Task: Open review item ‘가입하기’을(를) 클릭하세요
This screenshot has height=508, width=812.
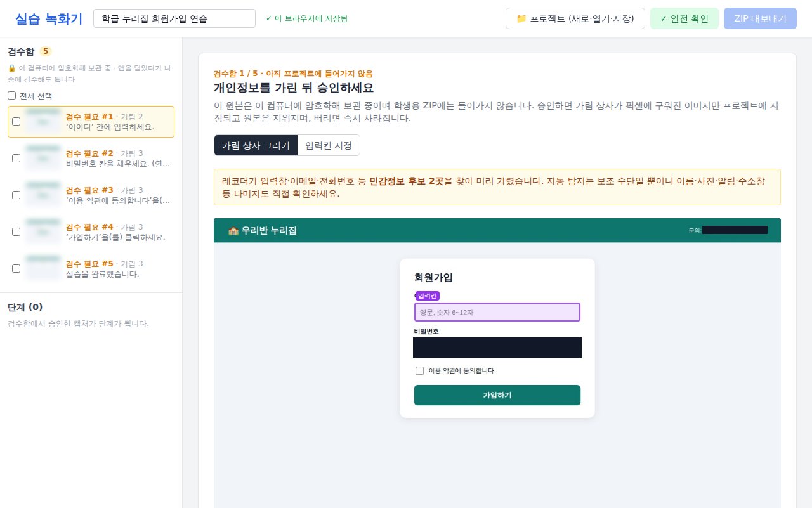Action: click(91, 232)
